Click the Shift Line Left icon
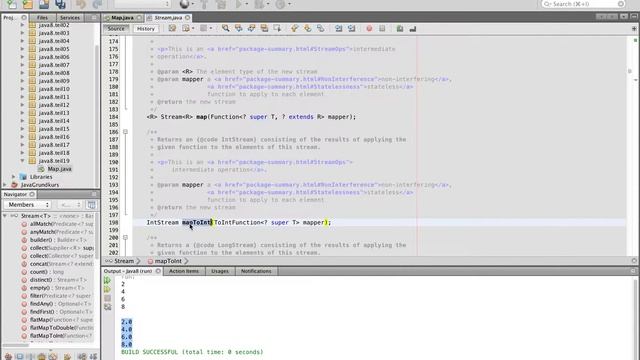This screenshot has width=640, height=360. (x=338, y=28)
